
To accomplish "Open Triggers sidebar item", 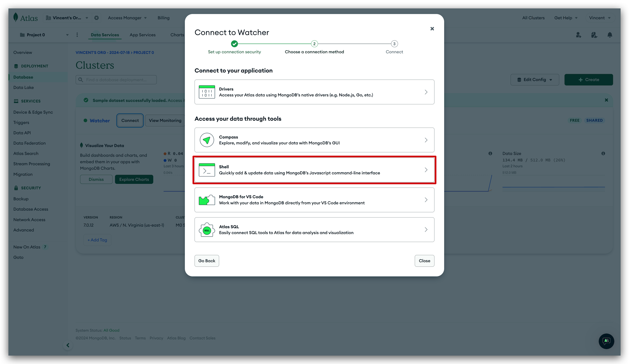I will (x=21, y=122).
